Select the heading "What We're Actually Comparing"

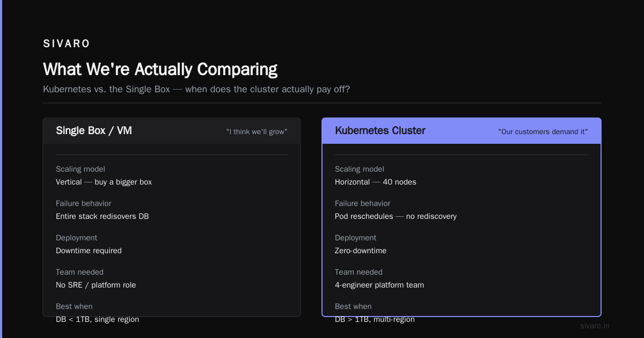pos(160,70)
